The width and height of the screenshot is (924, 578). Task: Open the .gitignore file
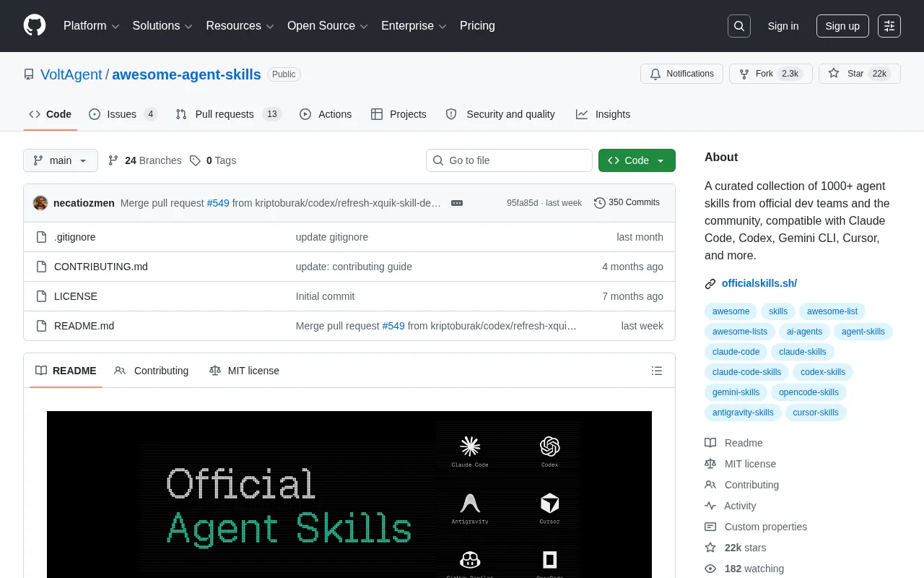(75, 237)
